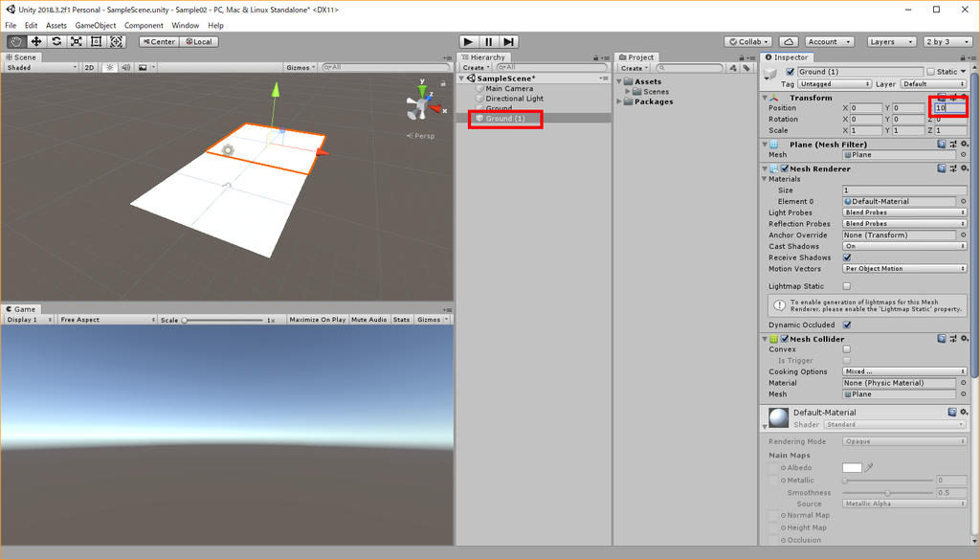Viewport: 980px width, 560px height.
Task: Open the Window menu
Action: (185, 26)
